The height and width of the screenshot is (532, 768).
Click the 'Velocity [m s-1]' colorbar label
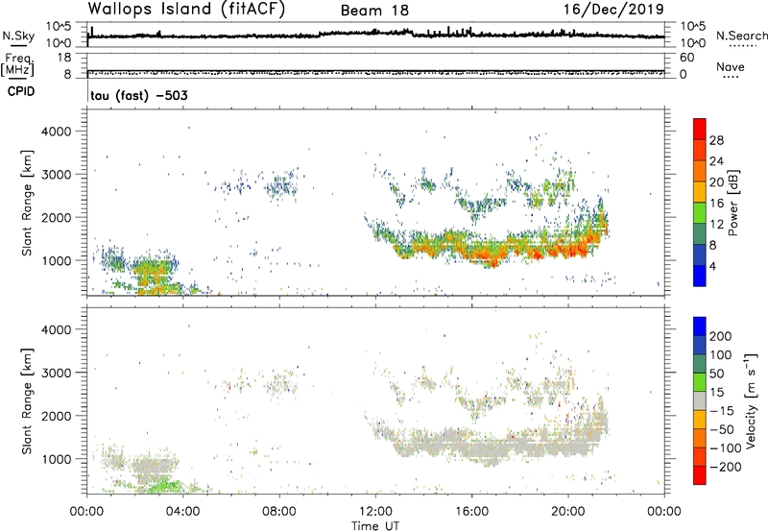(750, 400)
